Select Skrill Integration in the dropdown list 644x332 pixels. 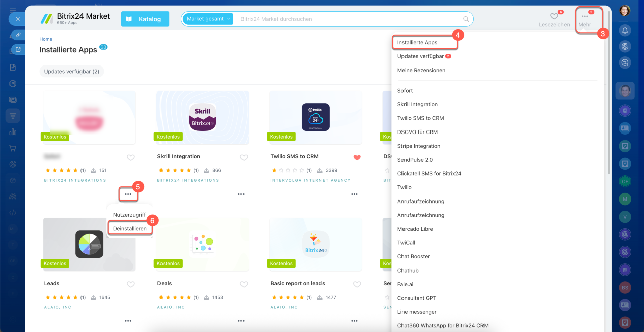(x=418, y=104)
